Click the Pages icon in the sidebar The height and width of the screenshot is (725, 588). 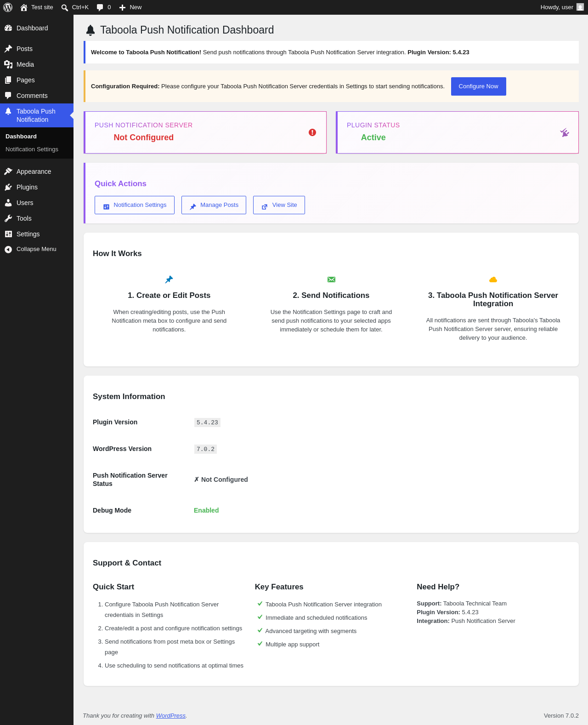click(x=8, y=80)
